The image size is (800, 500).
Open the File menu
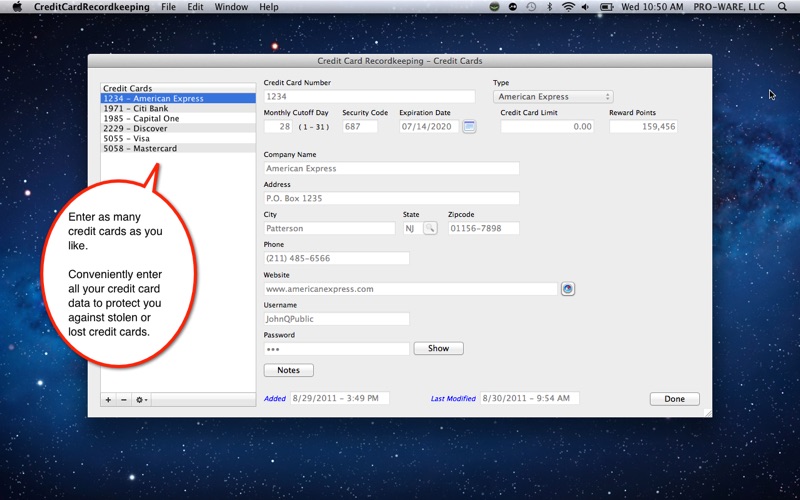click(x=168, y=7)
